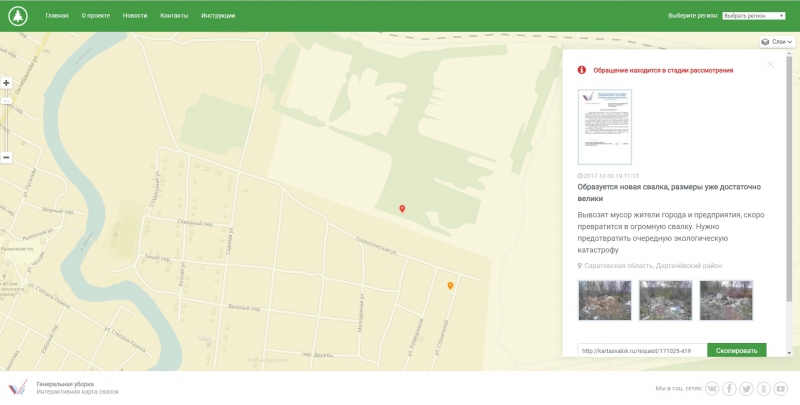Zoom in the map with plus button

6,83
